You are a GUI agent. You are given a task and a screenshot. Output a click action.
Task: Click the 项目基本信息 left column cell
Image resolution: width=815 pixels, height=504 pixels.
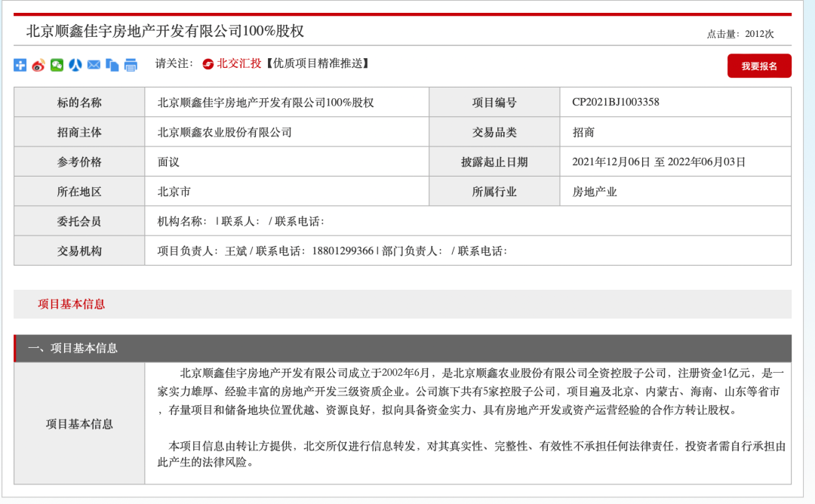pyautogui.click(x=79, y=424)
